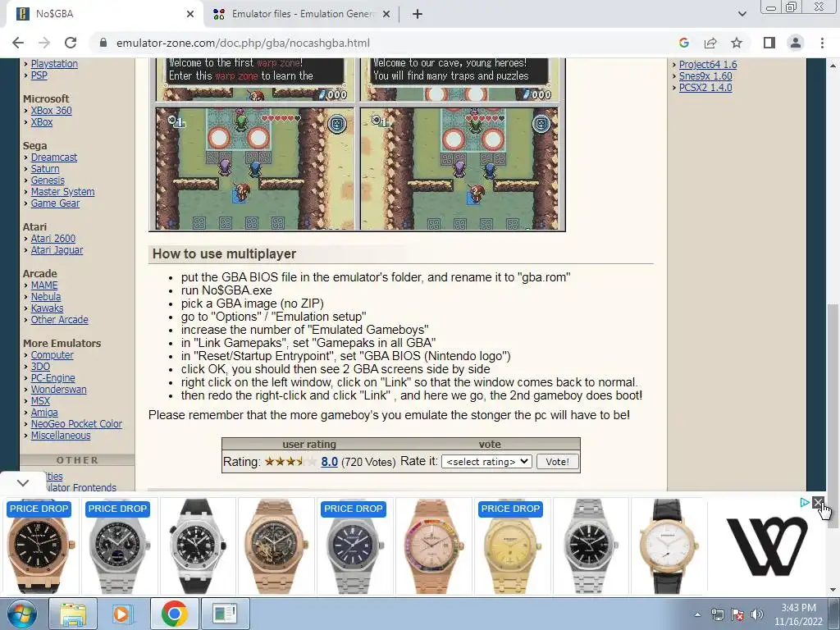Open the Dreamcast link
Viewport: 840px width, 630px height.
[x=53, y=157]
